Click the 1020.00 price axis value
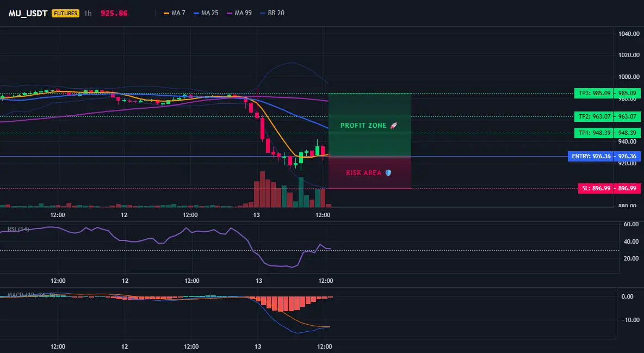644x353 pixels. pyautogui.click(x=629, y=55)
